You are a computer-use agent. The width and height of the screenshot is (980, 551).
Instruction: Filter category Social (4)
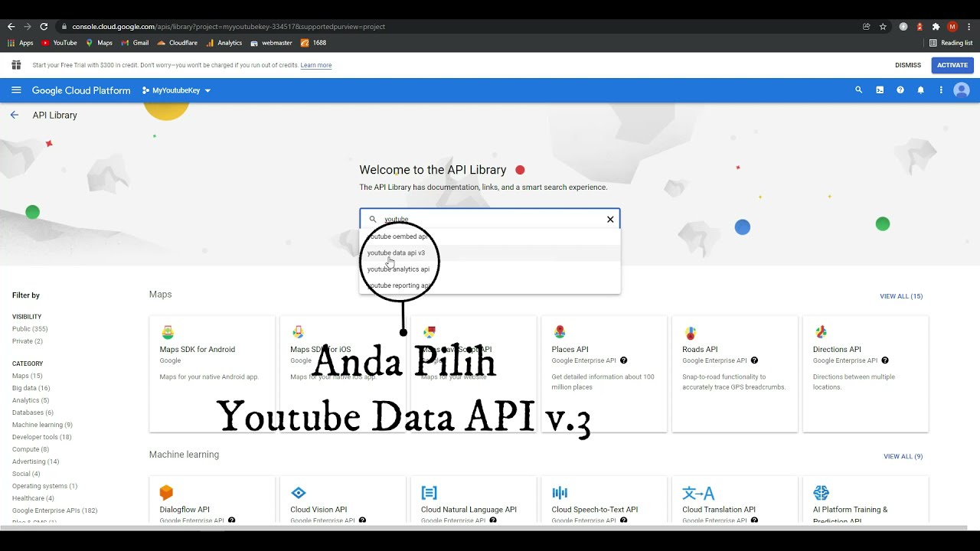click(26, 474)
